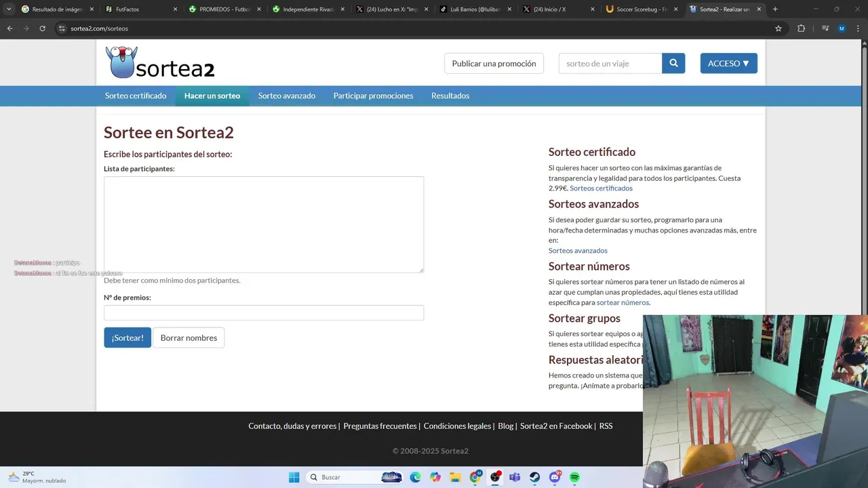Open Google Chrome taskbar icon
Screen dimensions: 868x488
475,477
